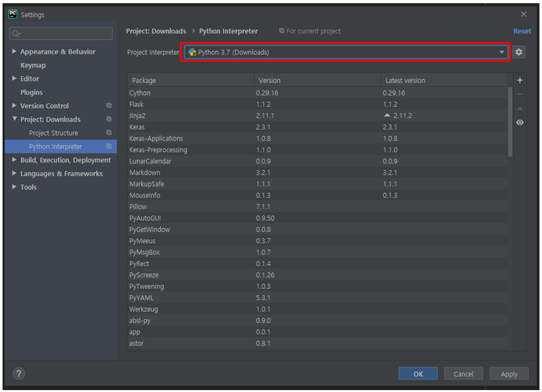Toggle the show early releases eye icon
This screenshot has height=392, width=542.
[520, 122]
